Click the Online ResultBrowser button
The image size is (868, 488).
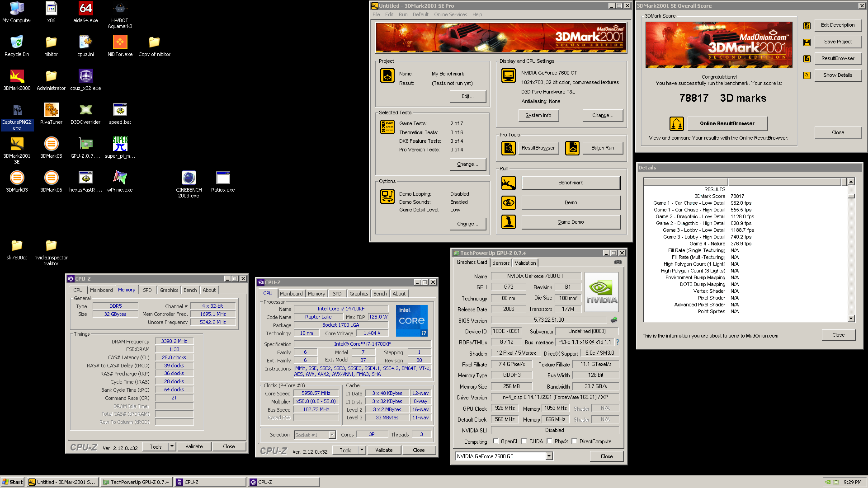(727, 123)
